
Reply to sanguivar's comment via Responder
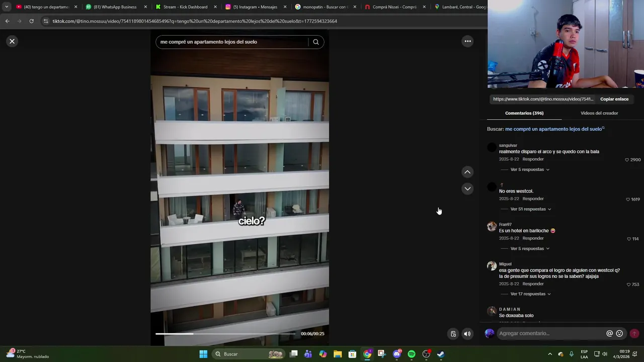click(533, 159)
